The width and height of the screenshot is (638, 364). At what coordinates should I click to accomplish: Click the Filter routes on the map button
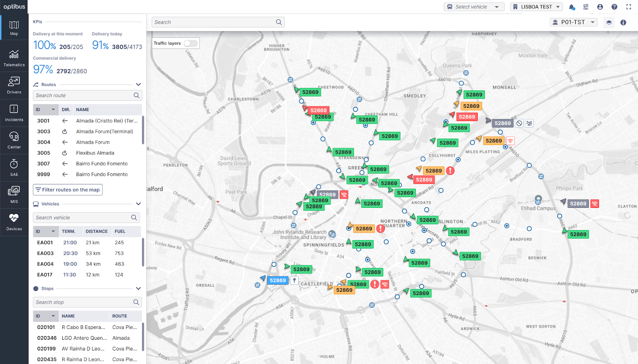[67, 190]
